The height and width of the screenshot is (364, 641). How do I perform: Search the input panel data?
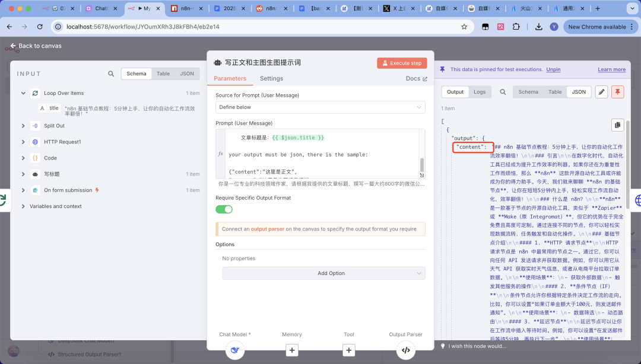[111, 74]
